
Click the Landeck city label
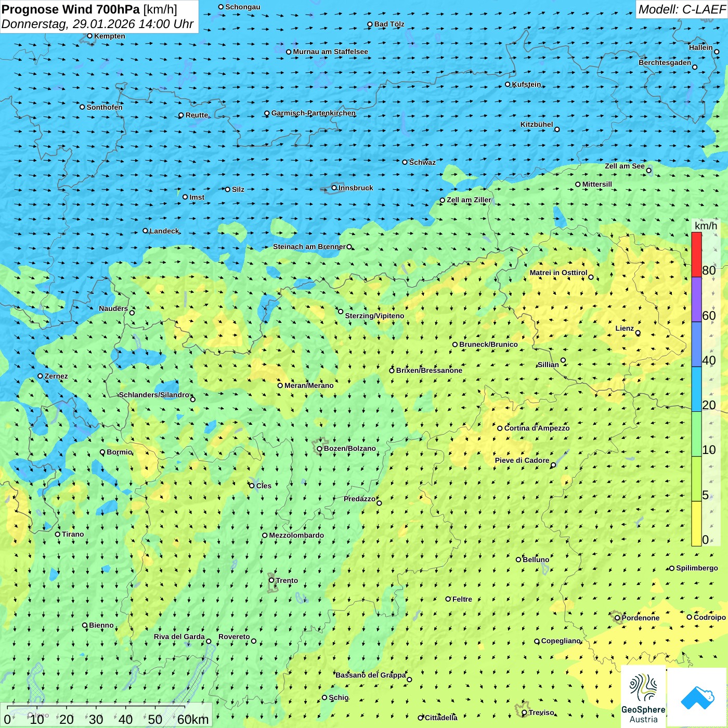coord(164,231)
